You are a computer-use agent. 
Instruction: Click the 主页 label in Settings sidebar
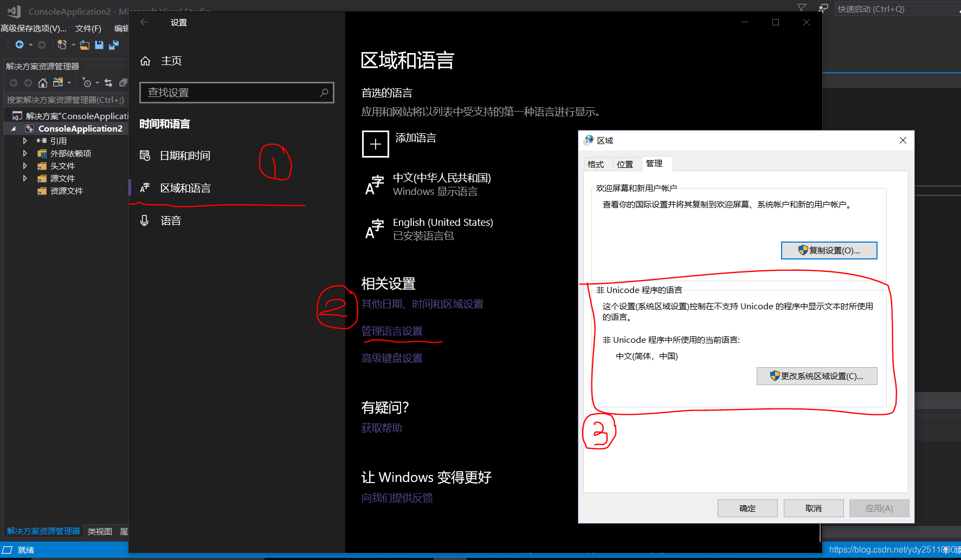click(x=171, y=61)
